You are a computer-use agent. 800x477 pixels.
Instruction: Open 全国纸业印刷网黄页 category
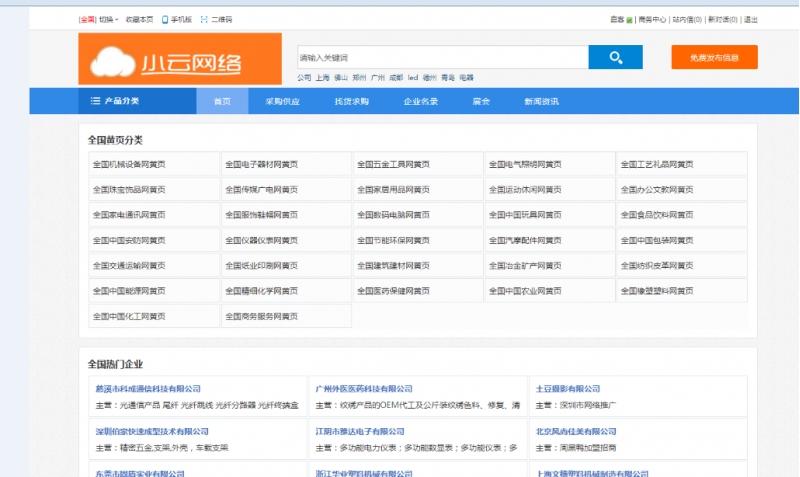261,265
